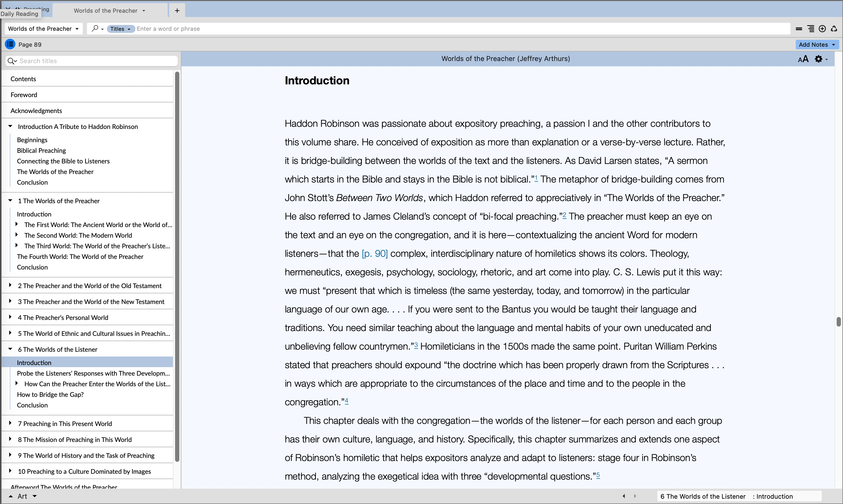The width and height of the screenshot is (843, 504).
Task: Open the gear settings menu
Action: 821,59
